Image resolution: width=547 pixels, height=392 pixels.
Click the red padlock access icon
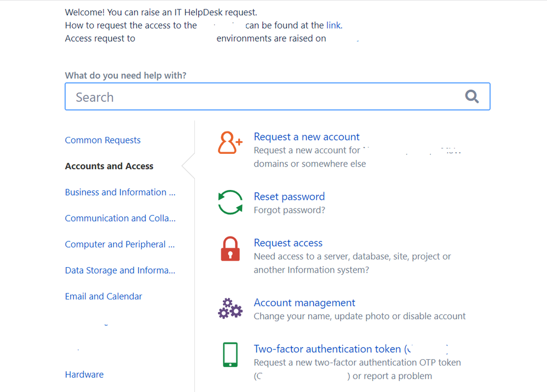(x=230, y=249)
